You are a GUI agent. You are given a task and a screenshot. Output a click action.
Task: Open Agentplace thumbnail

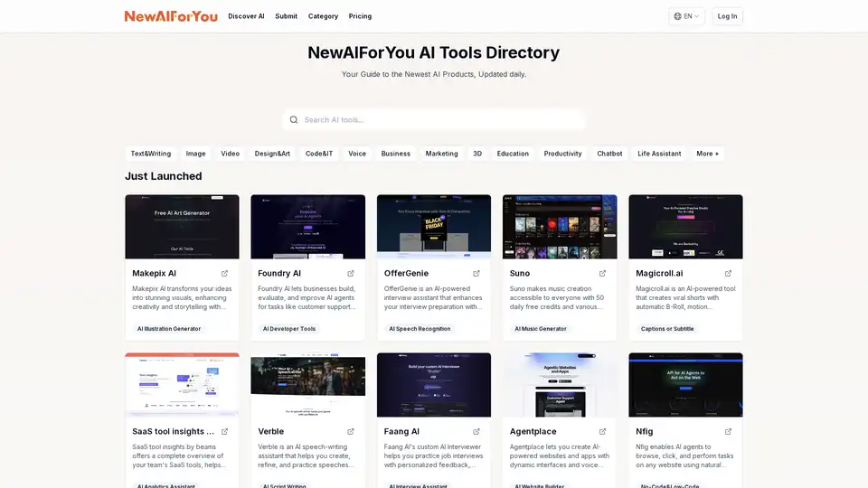560,385
